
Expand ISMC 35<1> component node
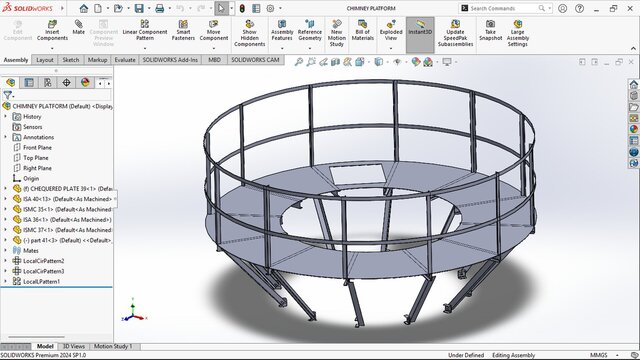5,209
